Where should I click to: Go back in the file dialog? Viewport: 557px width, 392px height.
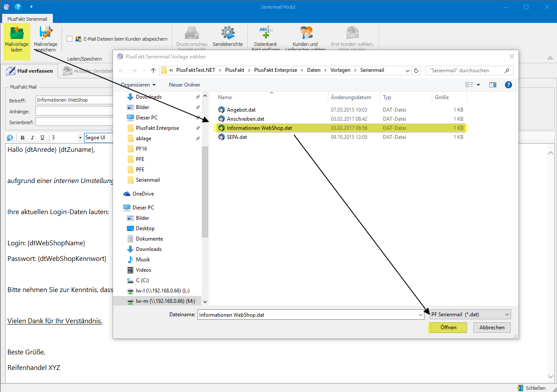coord(122,71)
